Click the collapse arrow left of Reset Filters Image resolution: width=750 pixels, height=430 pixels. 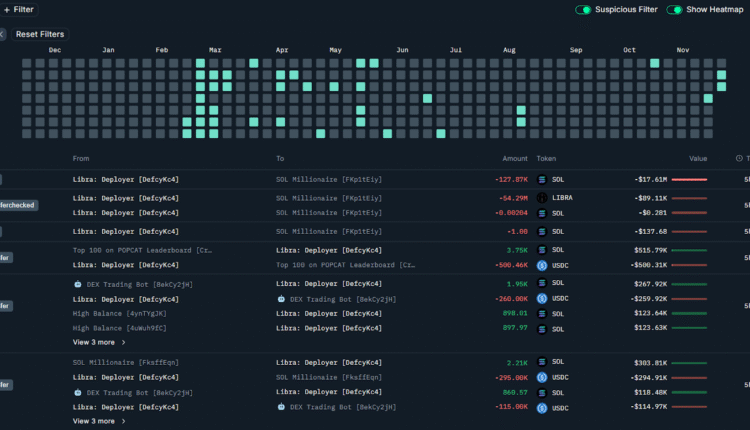click(x=2, y=34)
